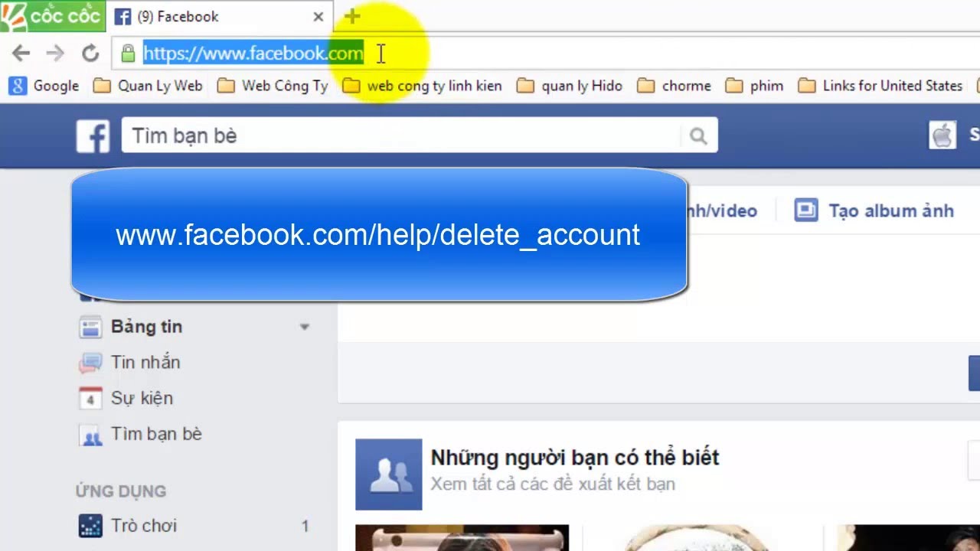980x551 pixels.
Task: Select the (9) Facebook tab
Action: click(x=218, y=16)
